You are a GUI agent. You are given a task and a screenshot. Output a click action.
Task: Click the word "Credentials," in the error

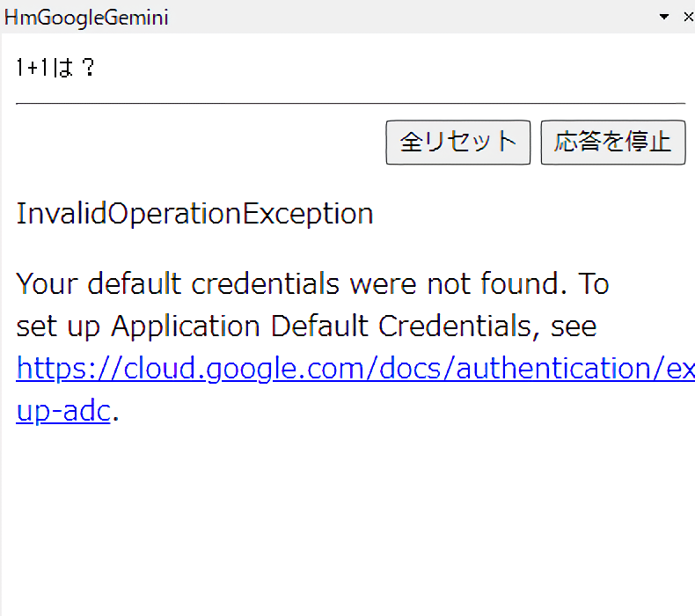pos(451,326)
